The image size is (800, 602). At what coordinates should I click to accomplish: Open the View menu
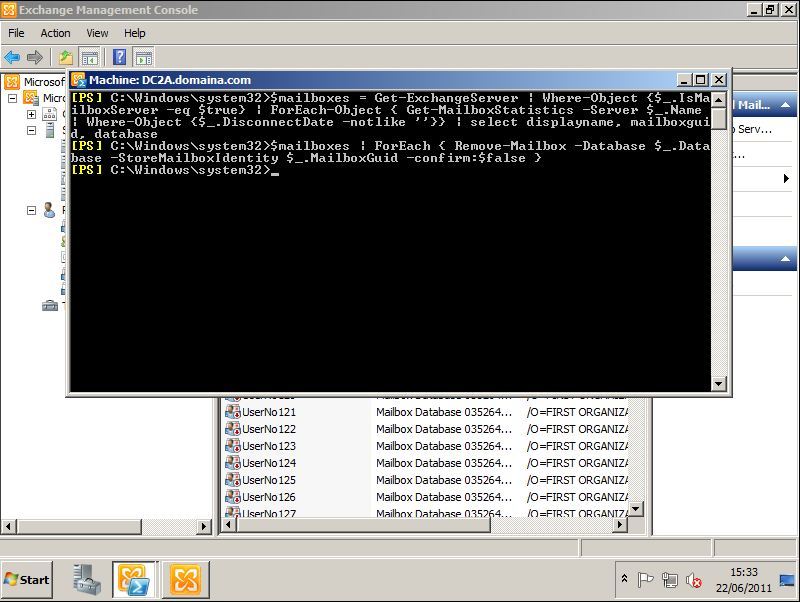click(x=97, y=33)
